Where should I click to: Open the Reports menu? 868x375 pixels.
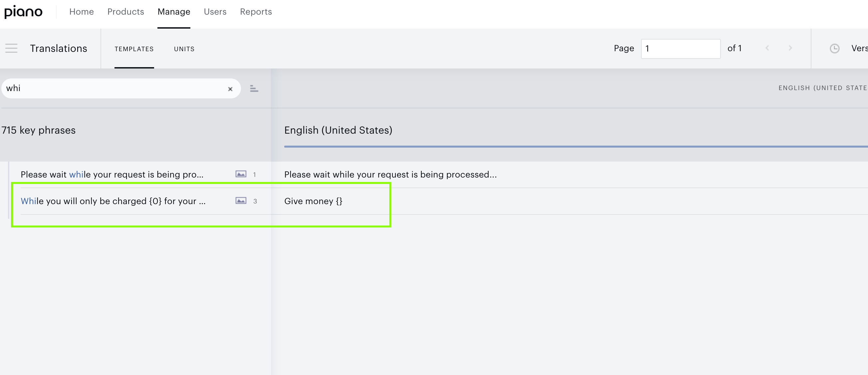pyautogui.click(x=256, y=12)
